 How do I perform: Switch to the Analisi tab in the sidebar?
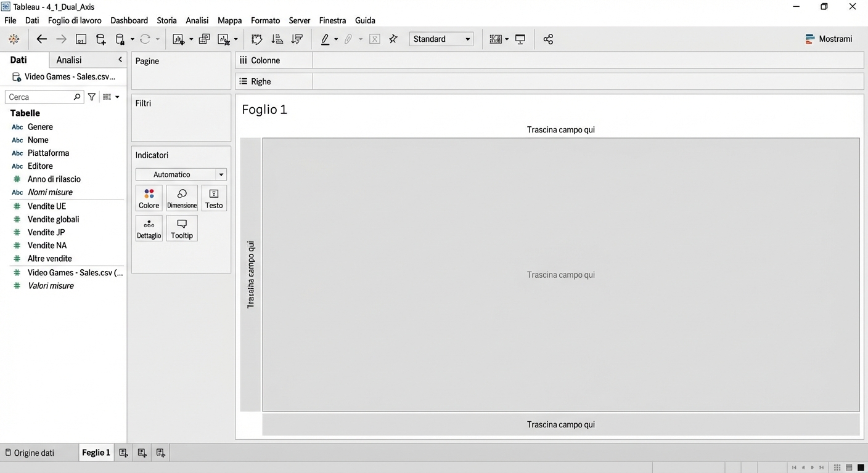coord(68,60)
